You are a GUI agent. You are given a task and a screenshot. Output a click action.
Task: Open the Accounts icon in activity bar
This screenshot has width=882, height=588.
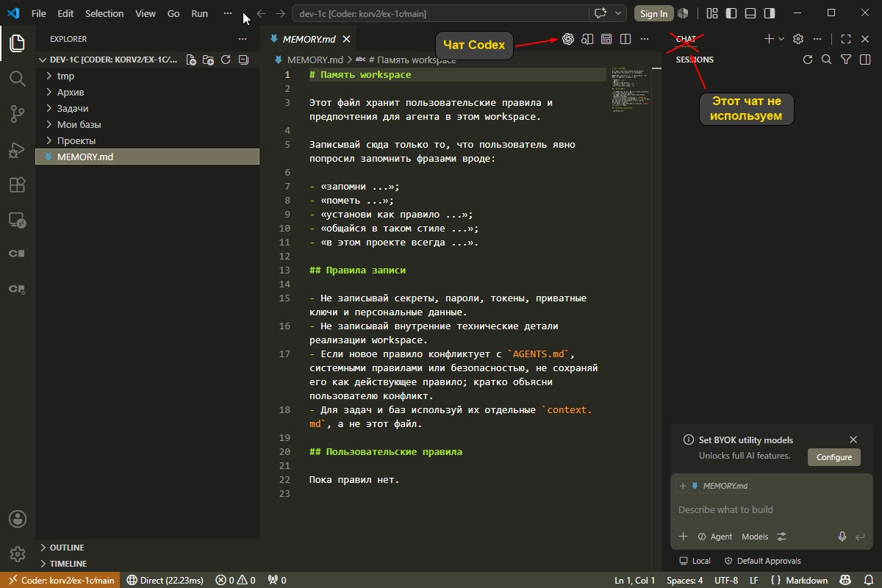coord(18,519)
